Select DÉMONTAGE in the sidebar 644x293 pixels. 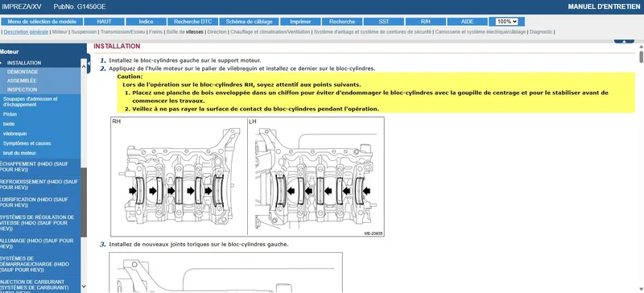23,72
